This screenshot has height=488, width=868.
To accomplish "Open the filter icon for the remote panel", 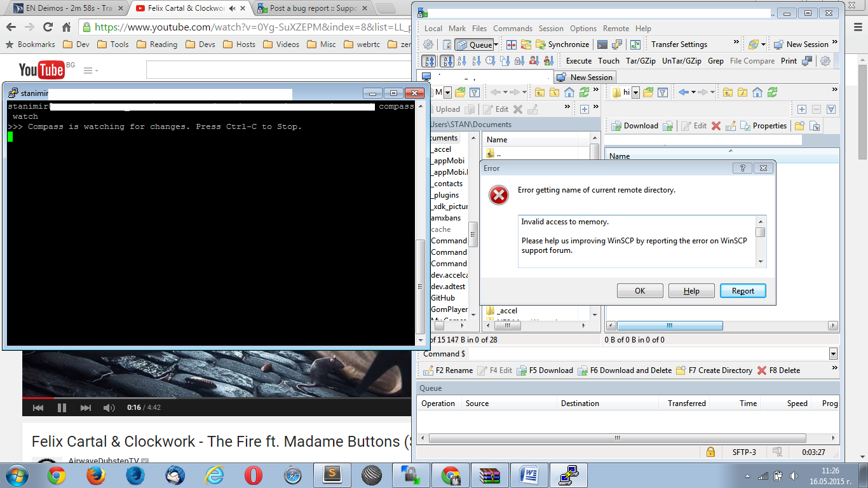I will [x=663, y=93].
